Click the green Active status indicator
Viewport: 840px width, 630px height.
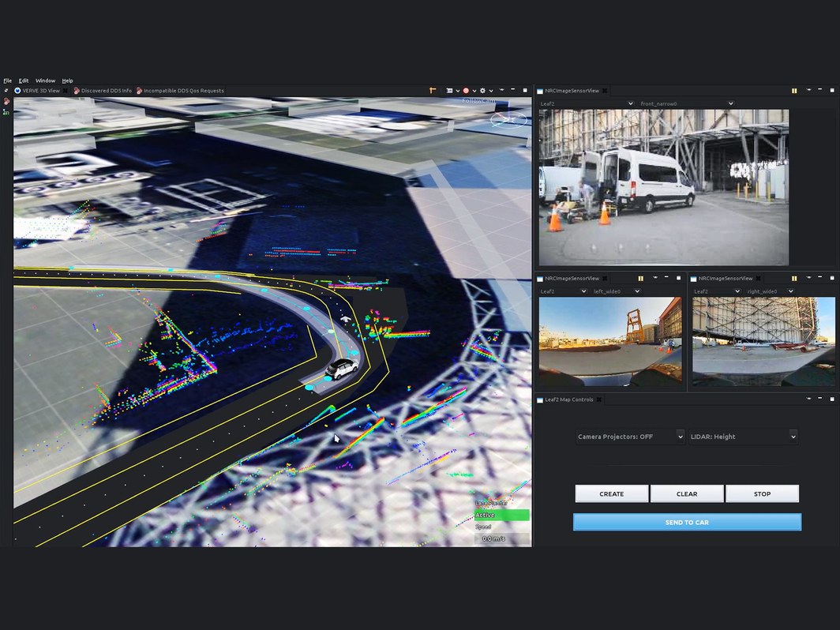tap(501, 516)
